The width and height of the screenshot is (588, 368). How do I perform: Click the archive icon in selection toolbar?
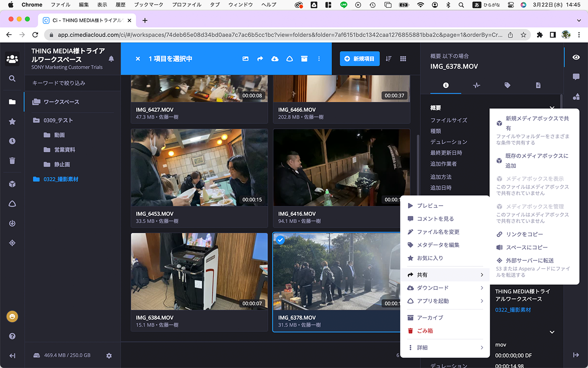[304, 59]
